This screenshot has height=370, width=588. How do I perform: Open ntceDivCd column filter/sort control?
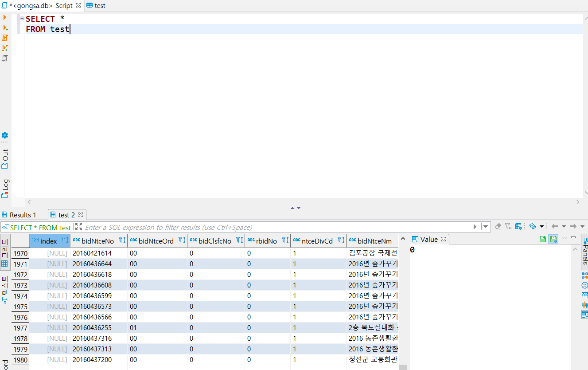click(341, 240)
